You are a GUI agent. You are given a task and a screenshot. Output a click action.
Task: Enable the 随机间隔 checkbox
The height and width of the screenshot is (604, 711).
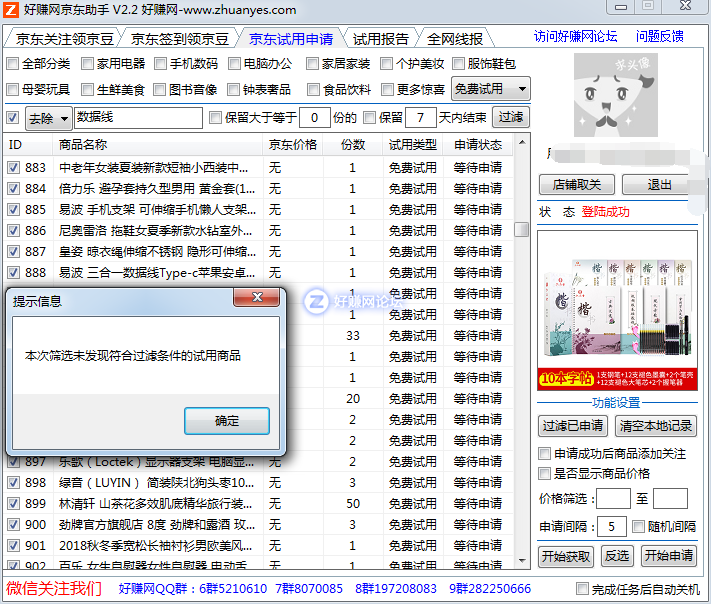638,526
